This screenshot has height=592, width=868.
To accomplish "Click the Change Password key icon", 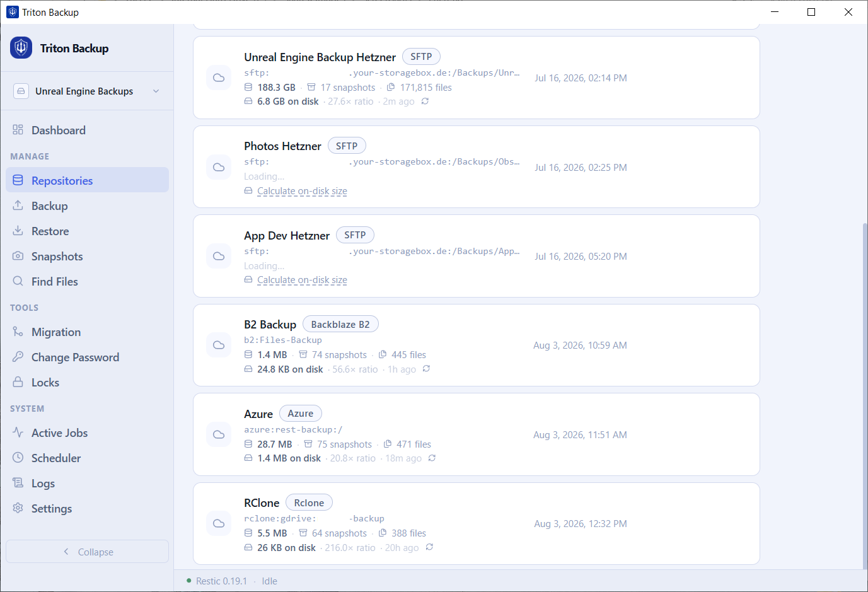I will click(18, 357).
